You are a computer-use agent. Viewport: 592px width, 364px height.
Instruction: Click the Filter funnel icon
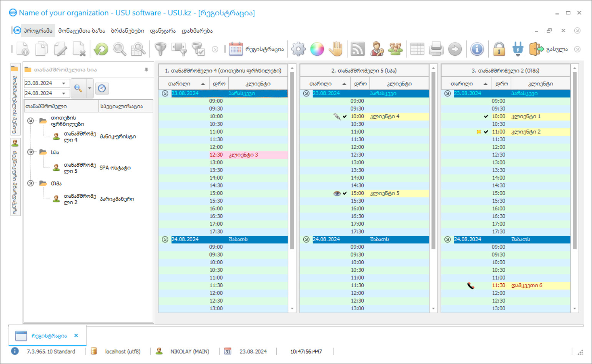pos(160,49)
